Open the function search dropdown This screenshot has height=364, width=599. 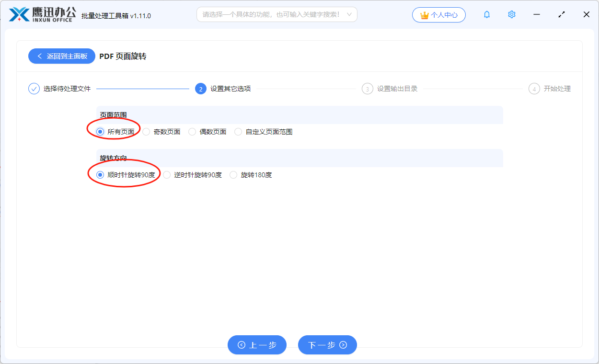coord(277,14)
